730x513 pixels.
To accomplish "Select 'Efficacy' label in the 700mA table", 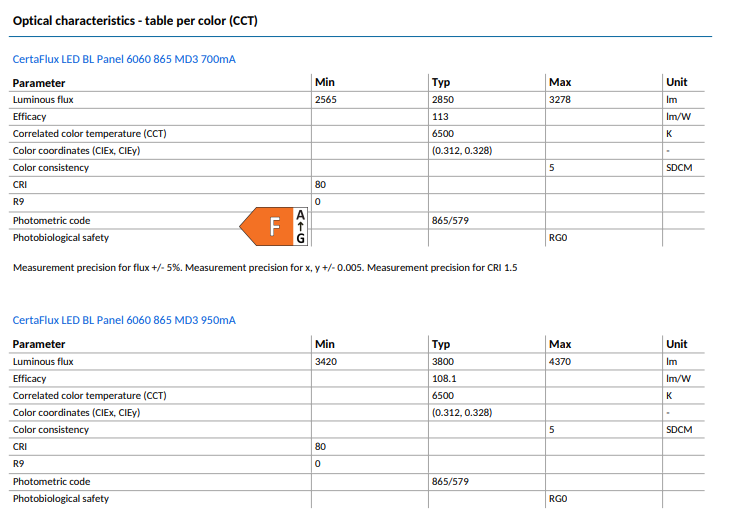I will 29,117.
